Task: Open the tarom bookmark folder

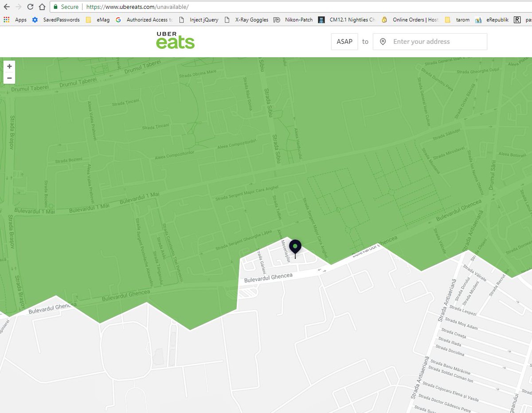Action: click(x=457, y=19)
